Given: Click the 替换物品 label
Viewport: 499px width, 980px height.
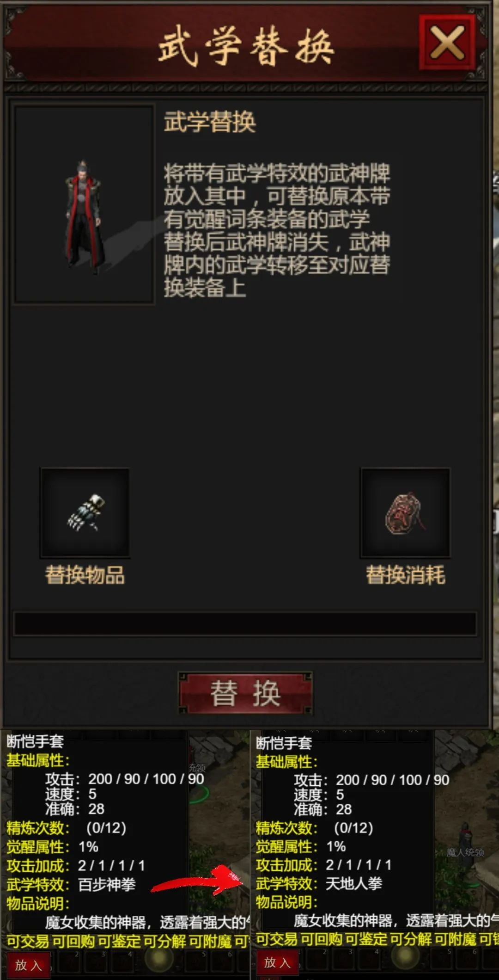Looking at the screenshot, I should pyautogui.click(x=85, y=576).
